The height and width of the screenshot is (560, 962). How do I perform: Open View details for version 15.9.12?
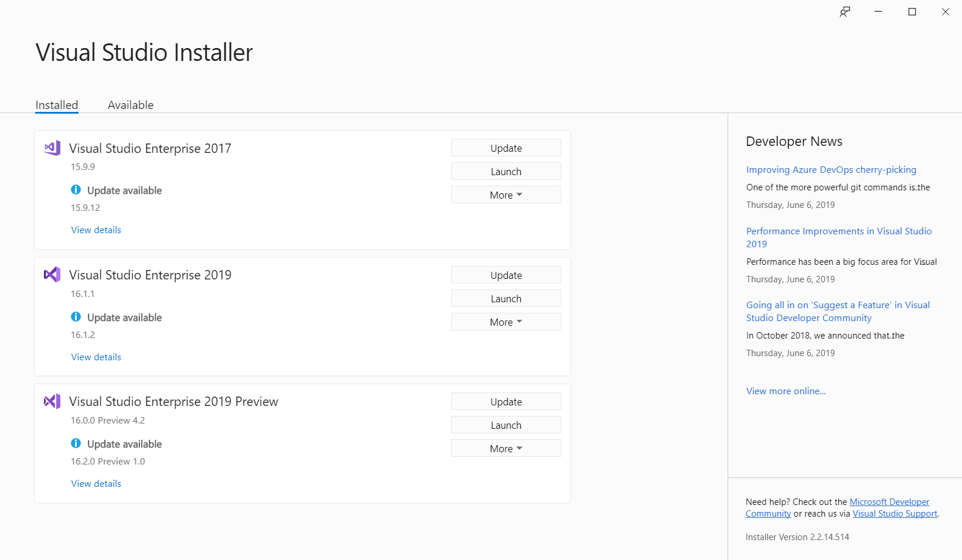pos(96,230)
